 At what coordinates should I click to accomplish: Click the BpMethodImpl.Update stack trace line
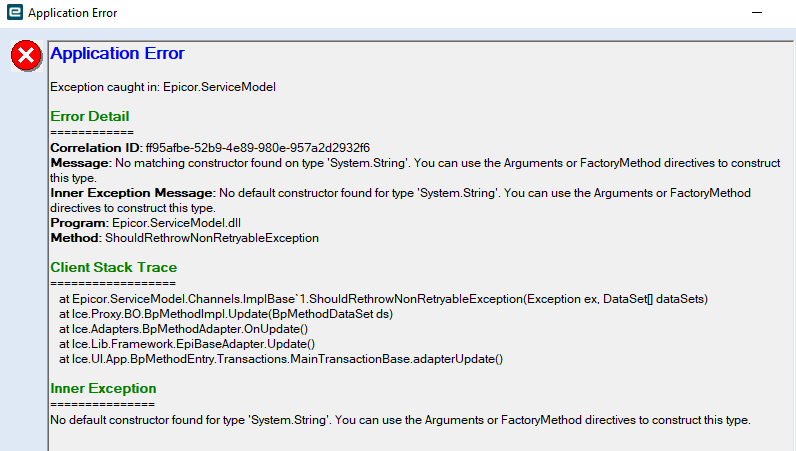(x=226, y=314)
